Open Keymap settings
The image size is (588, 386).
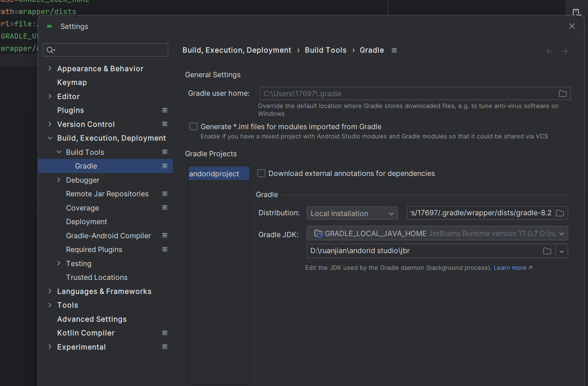point(72,82)
